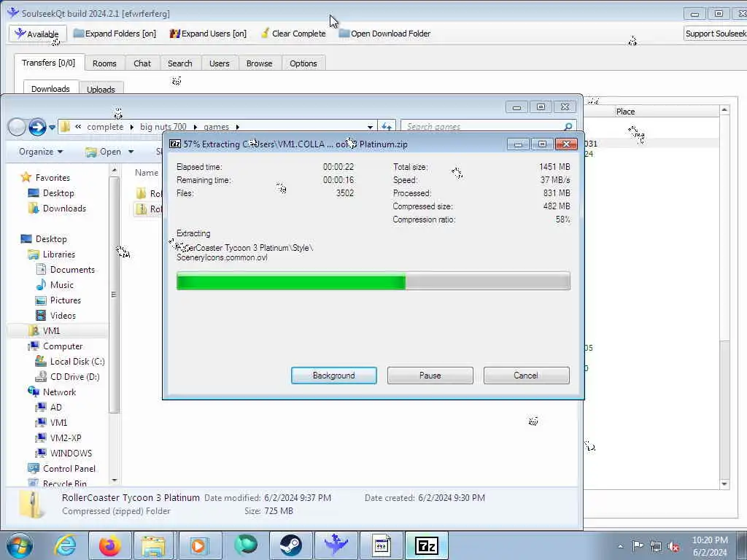Viewport: 747px width, 560px height.
Task: Open Steam from the taskbar
Action: (x=290, y=545)
